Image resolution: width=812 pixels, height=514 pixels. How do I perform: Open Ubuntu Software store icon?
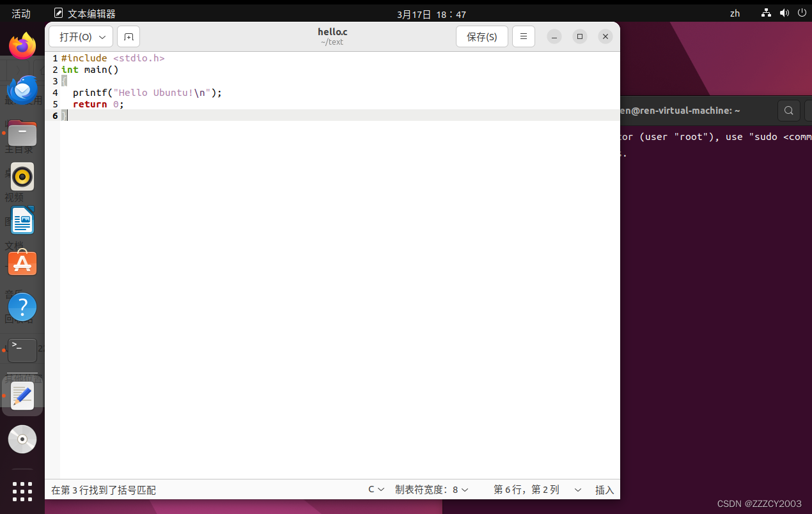22,263
